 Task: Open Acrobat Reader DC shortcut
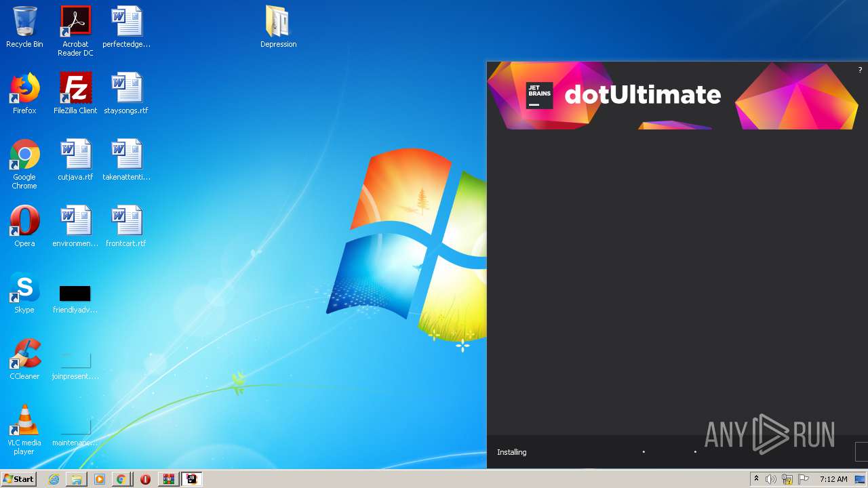(x=75, y=31)
